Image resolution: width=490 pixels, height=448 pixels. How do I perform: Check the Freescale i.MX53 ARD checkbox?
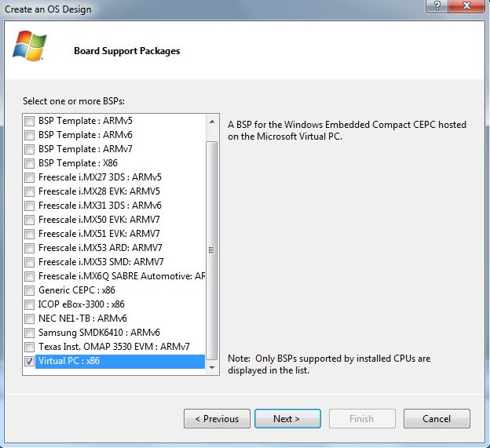pyautogui.click(x=29, y=248)
